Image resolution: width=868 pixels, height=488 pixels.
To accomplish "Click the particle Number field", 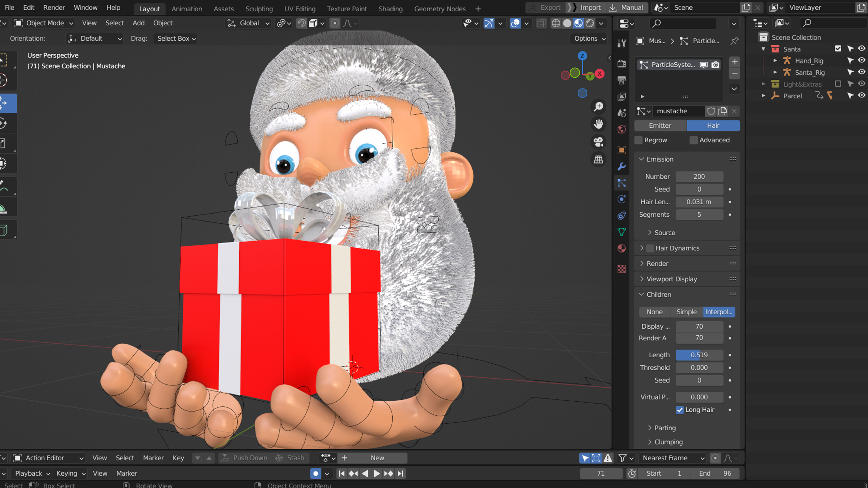I will [x=699, y=177].
